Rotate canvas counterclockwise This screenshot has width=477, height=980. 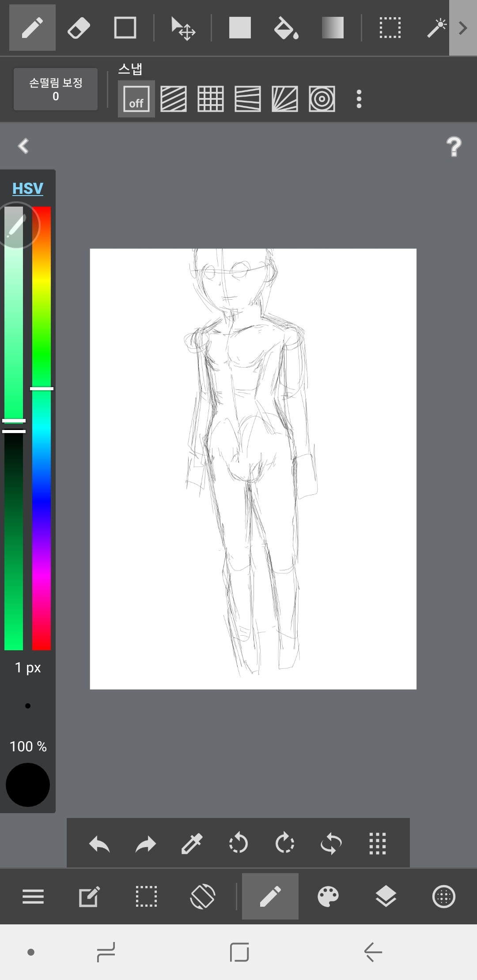click(x=238, y=843)
